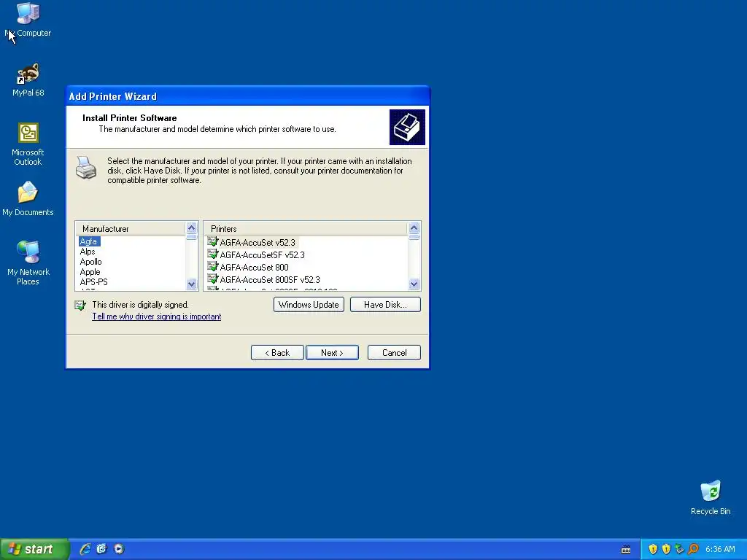This screenshot has width=747, height=560.
Task: Cancel the Add Printer Wizard
Action: [395, 353]
